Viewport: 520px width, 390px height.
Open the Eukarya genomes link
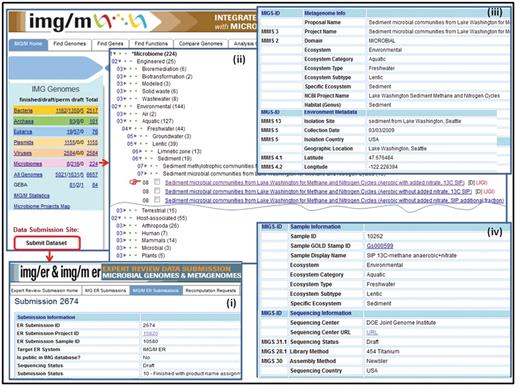[x=23, y=132]
